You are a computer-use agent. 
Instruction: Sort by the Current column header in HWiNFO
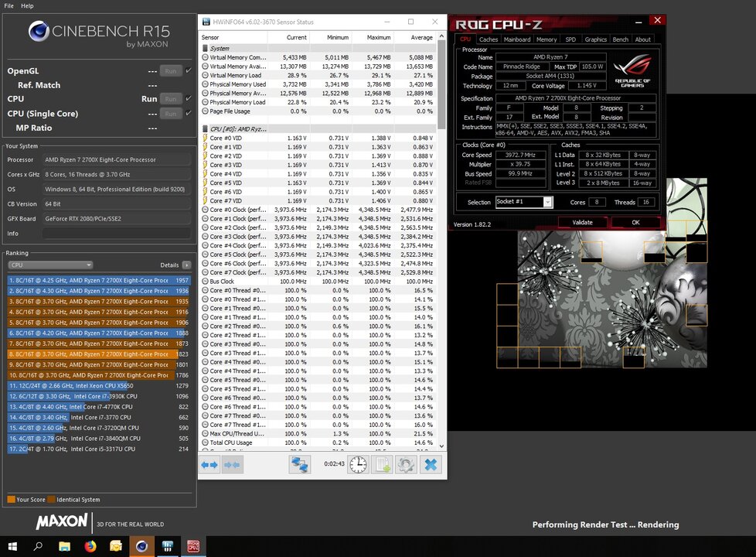[288, 37]
